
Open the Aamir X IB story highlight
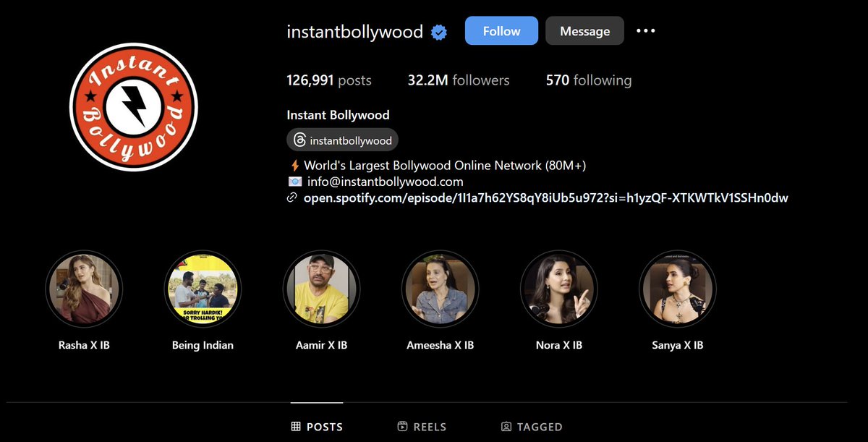[321, 289]
